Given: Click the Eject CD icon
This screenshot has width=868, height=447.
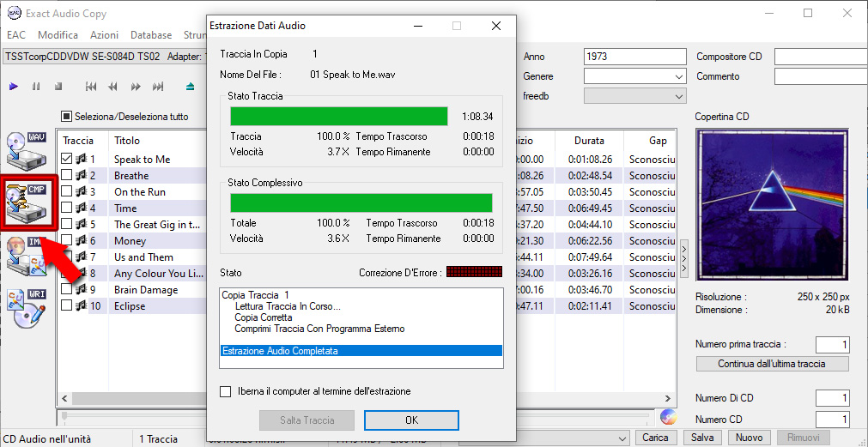Looking at the screenshot, I should coord(191,87).
